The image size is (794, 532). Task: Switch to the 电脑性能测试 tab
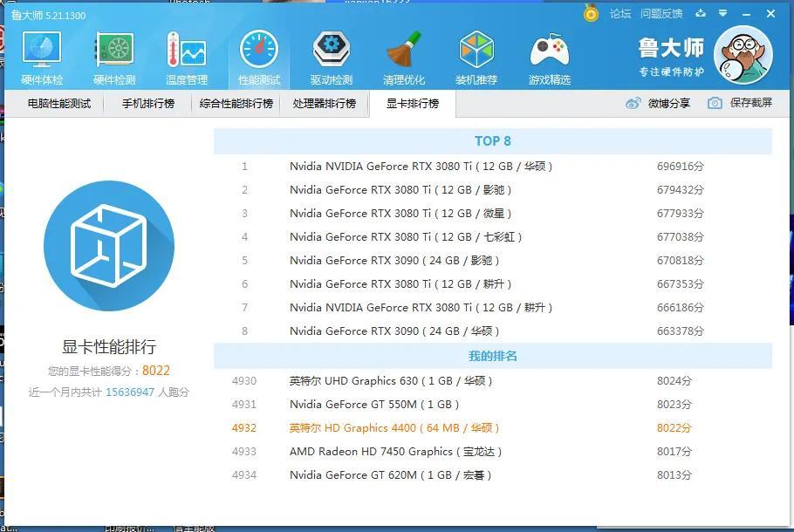click(x=59, y=104)
